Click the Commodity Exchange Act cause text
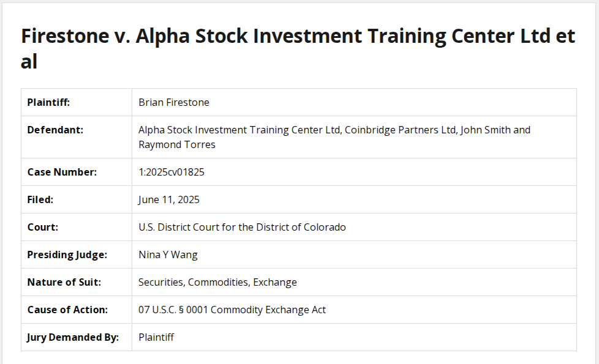 (232, 310)
